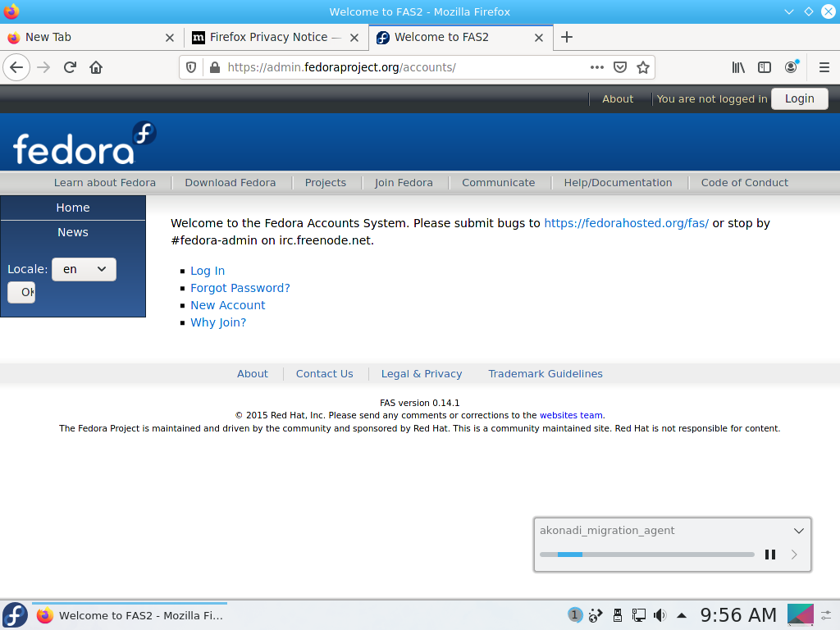
Task: Open a new tab with plus button
Action: click(567, 37)
